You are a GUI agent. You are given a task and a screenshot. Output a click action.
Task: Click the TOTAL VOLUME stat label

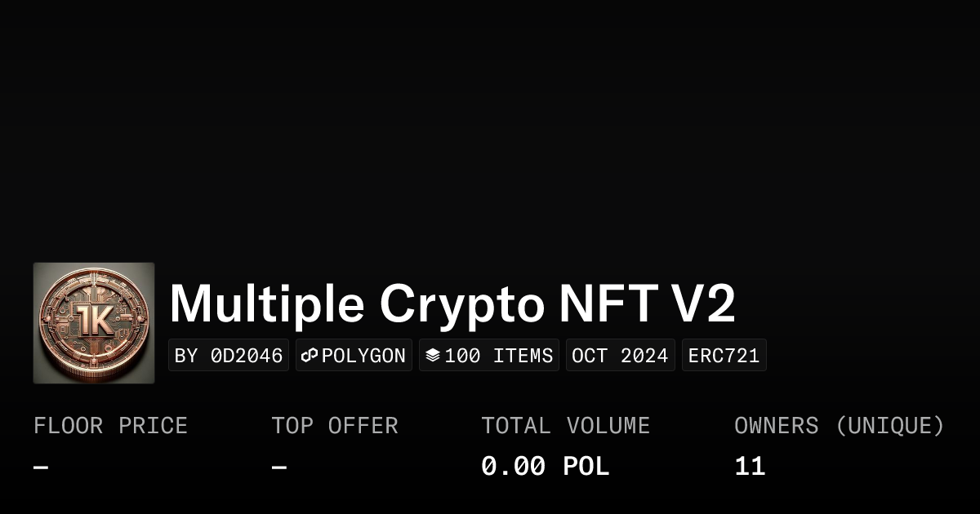(565, 426)
